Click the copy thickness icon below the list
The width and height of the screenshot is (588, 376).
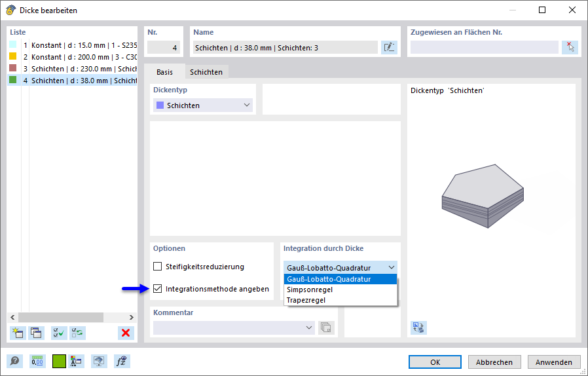point(37,333)
